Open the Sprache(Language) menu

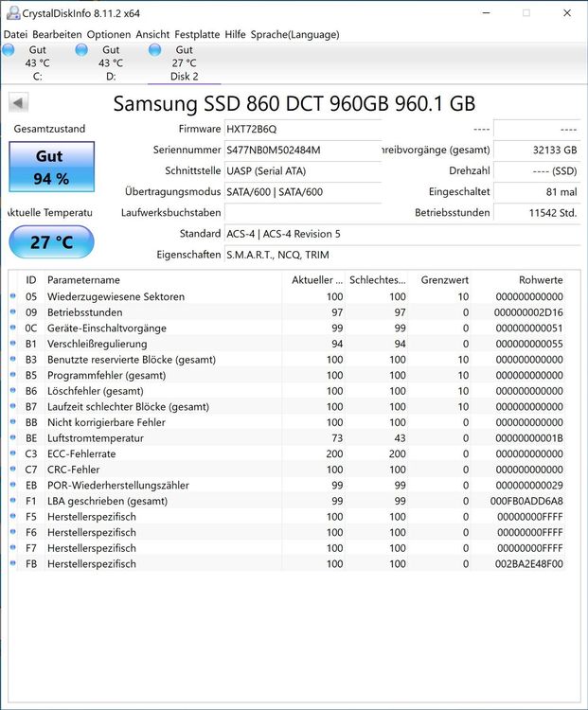click(294, 34)
